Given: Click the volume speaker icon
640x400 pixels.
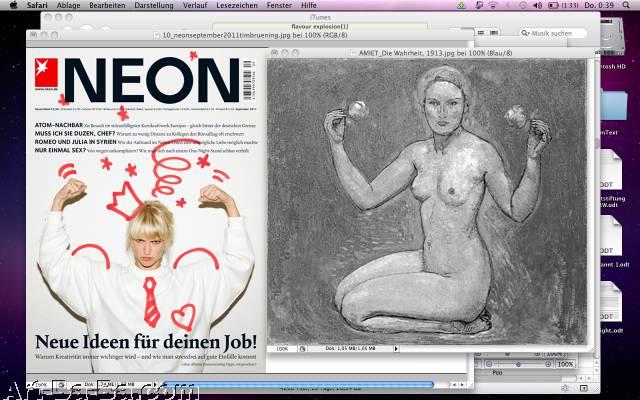Looking at the screenshot, I should pyautogui.click(x=538, y=5).
